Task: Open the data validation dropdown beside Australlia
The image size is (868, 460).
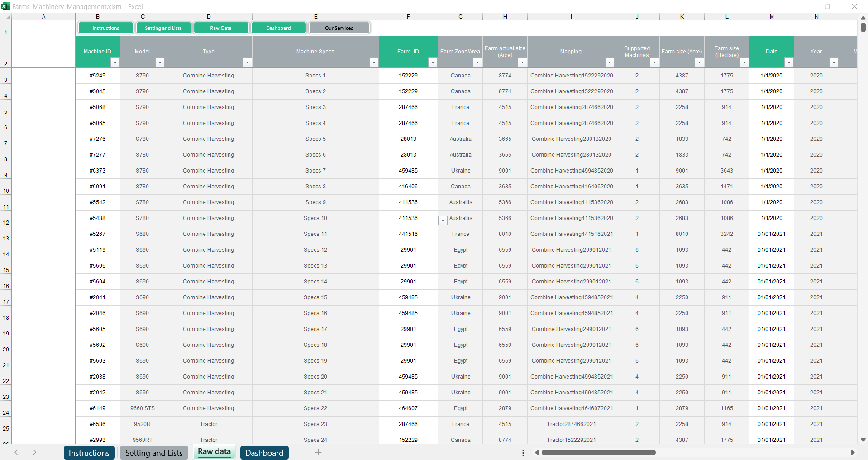Action: pos(443,220)
